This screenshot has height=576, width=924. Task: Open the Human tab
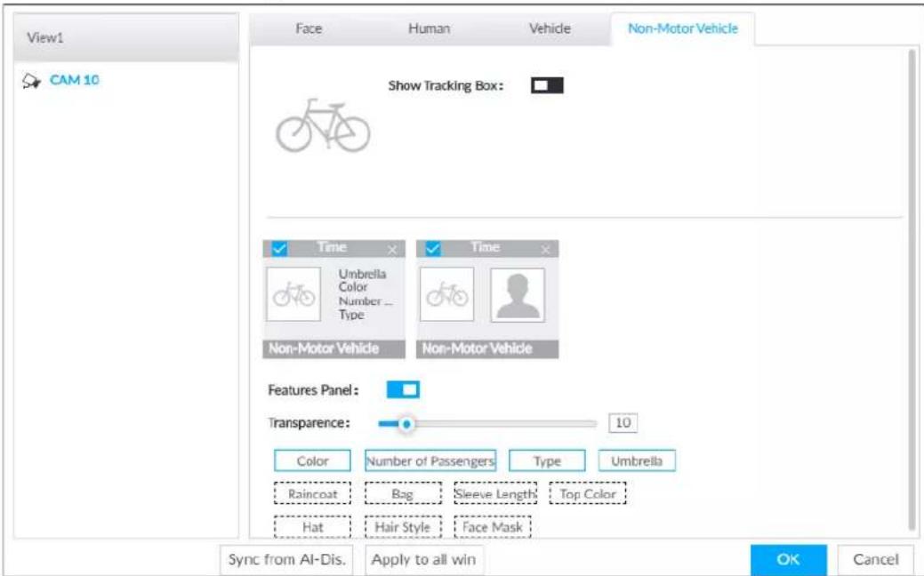point(429,28)
